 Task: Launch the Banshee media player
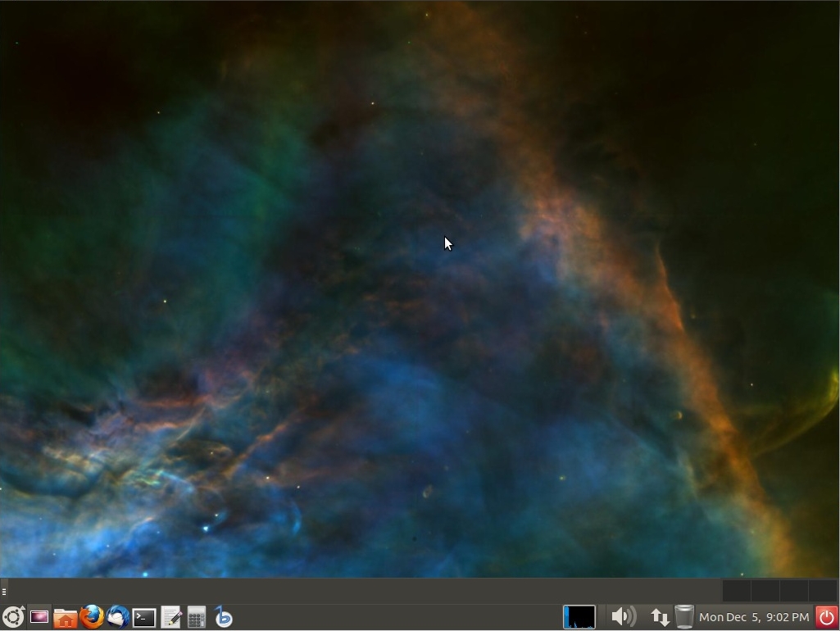(x=224, y=617)
